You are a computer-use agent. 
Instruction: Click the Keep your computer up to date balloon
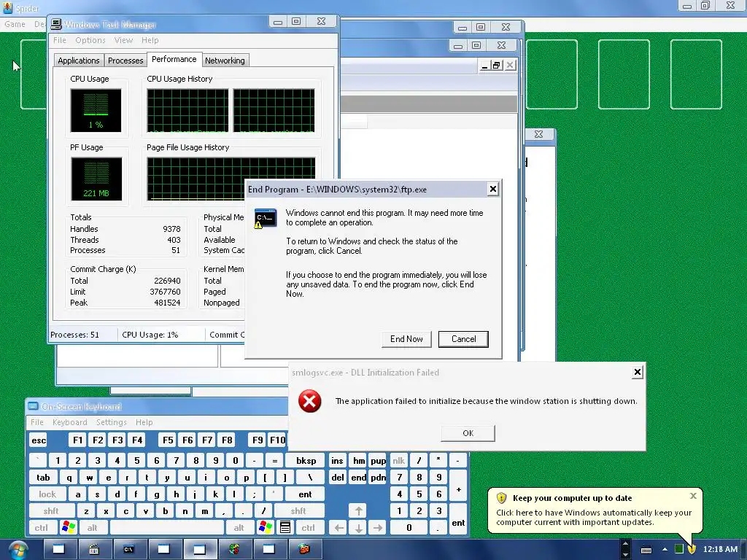pyautogui.click(x=595, y=510)
